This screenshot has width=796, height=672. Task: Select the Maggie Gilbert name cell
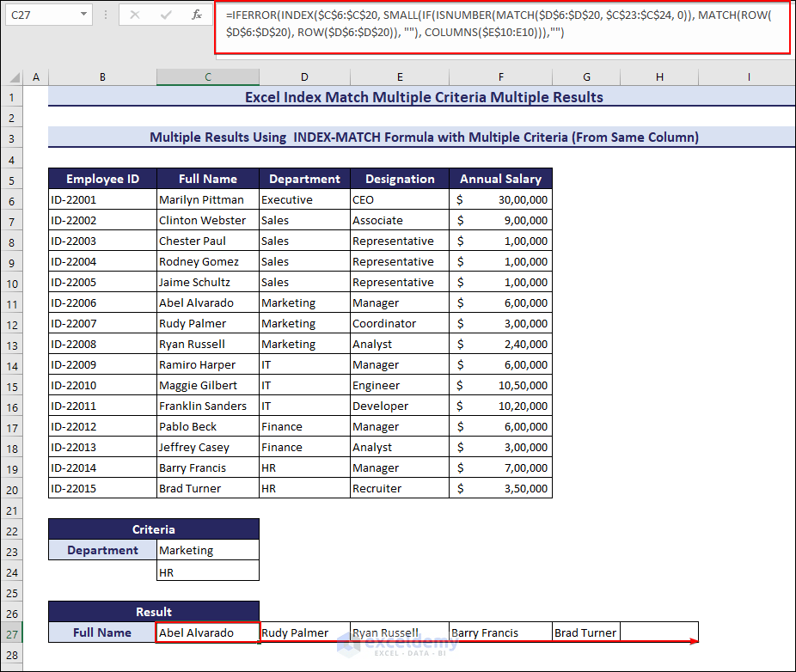pos(207,385)
